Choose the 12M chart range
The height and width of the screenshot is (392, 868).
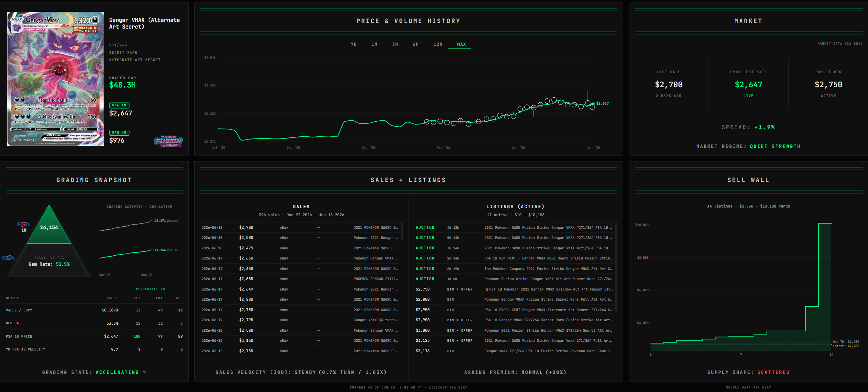click(x=438, y=44)
